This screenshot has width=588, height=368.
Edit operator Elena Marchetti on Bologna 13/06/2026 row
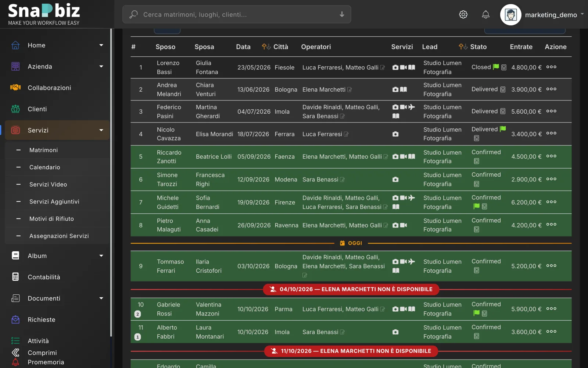pos(349,89)
